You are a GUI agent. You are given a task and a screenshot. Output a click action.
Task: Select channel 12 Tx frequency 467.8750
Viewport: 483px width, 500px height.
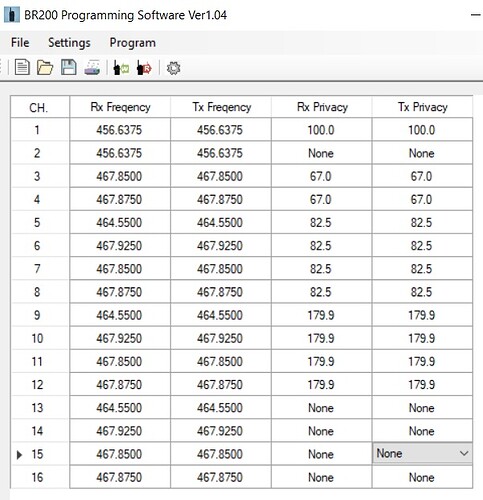tap(221, 385)
